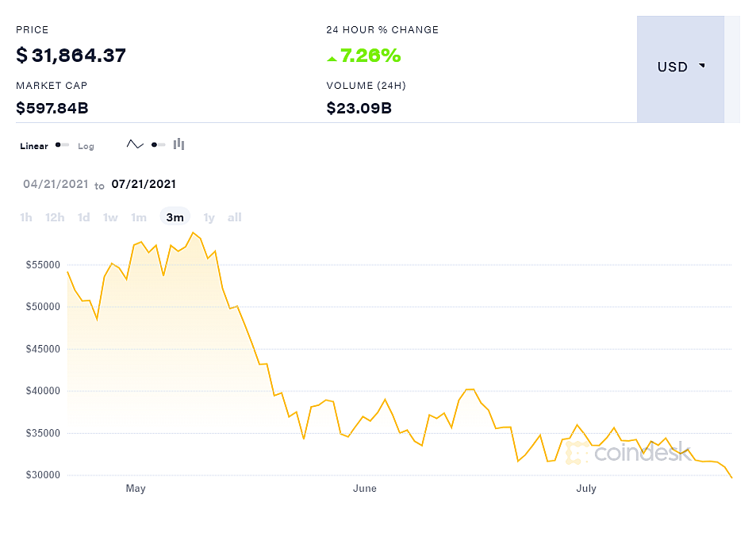Select the 12h time range

[x=55, y=217]
